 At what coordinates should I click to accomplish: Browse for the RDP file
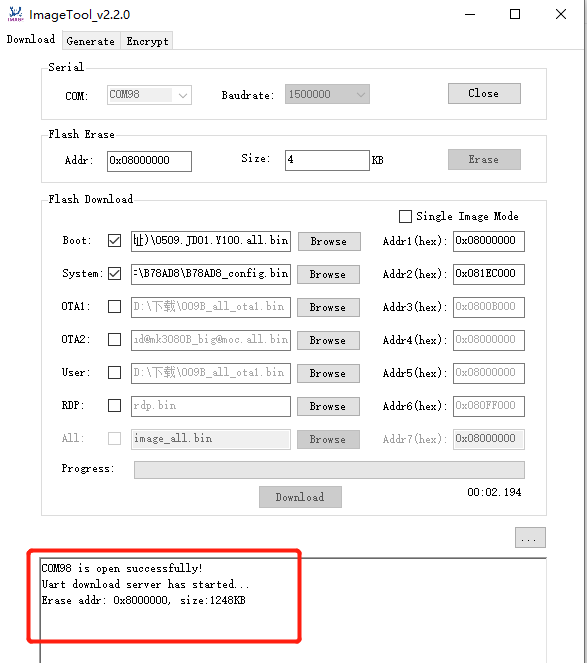click(328, 406)
